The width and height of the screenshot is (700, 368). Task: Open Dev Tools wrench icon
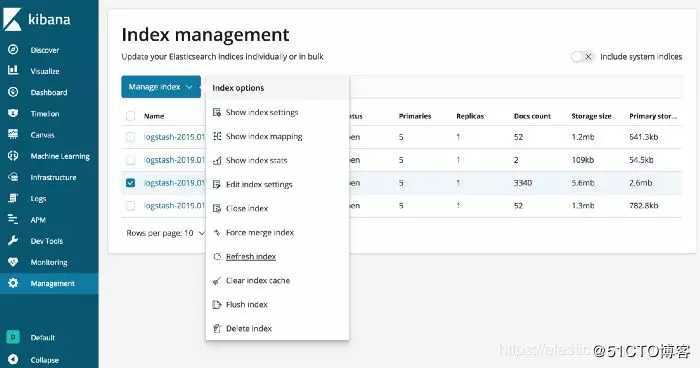[13, 241]
